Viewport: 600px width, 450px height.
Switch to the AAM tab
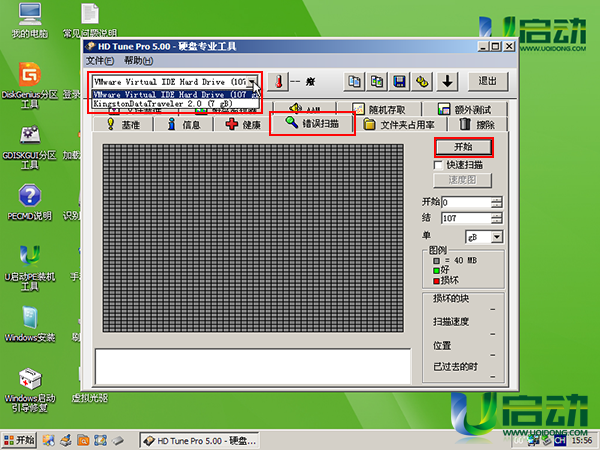coord(305,109)
